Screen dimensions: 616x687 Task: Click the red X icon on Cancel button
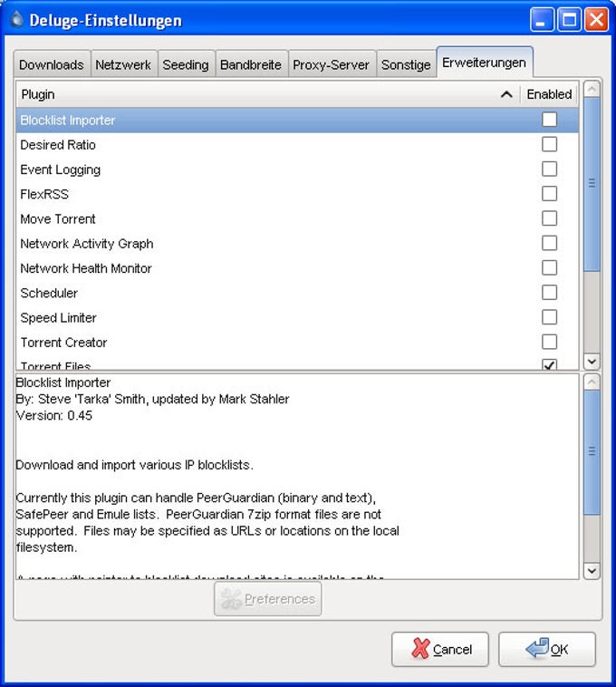coord(420,648)
